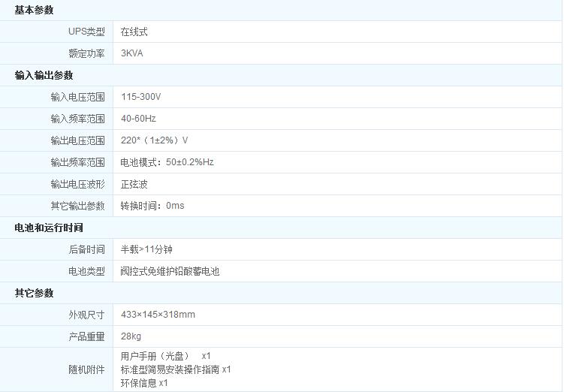Viewport: 564px width, 392px height.
Task: Click the 电池模式：50±0.2%Hz value
Action: [x=167, y=162]
